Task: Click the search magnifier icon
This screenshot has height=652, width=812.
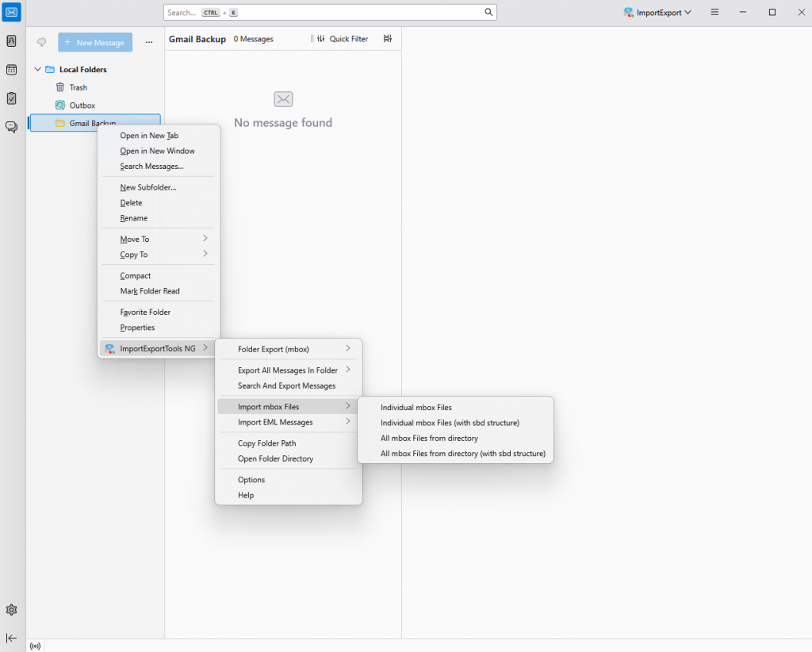Action: [x=488, y=12]
